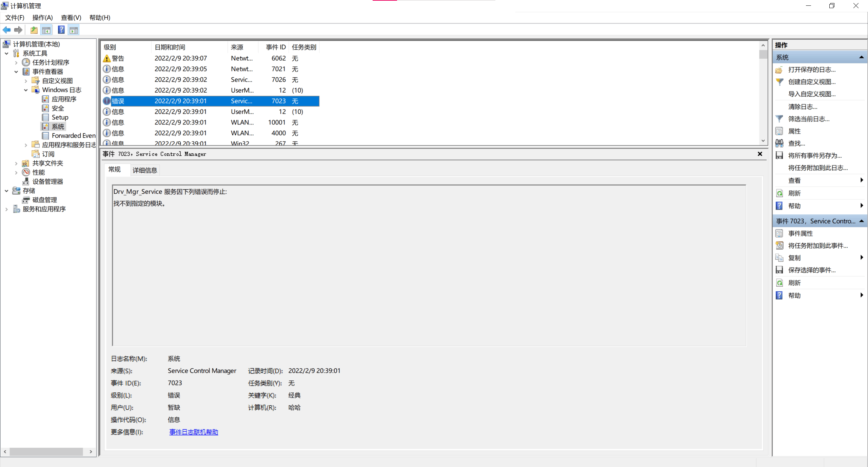Select info event 7026 row

[x=210, y=80]
